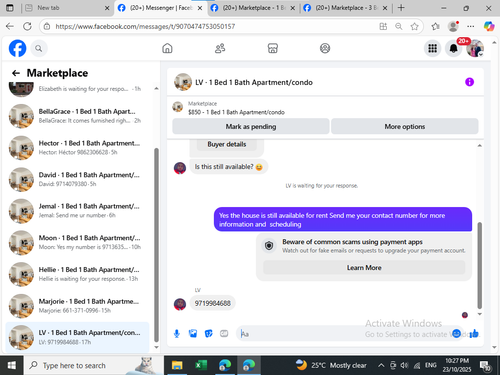Viewport: 500px width, 375px height.
Task: Open Marjorie conversation
Action: coord(77,306)
